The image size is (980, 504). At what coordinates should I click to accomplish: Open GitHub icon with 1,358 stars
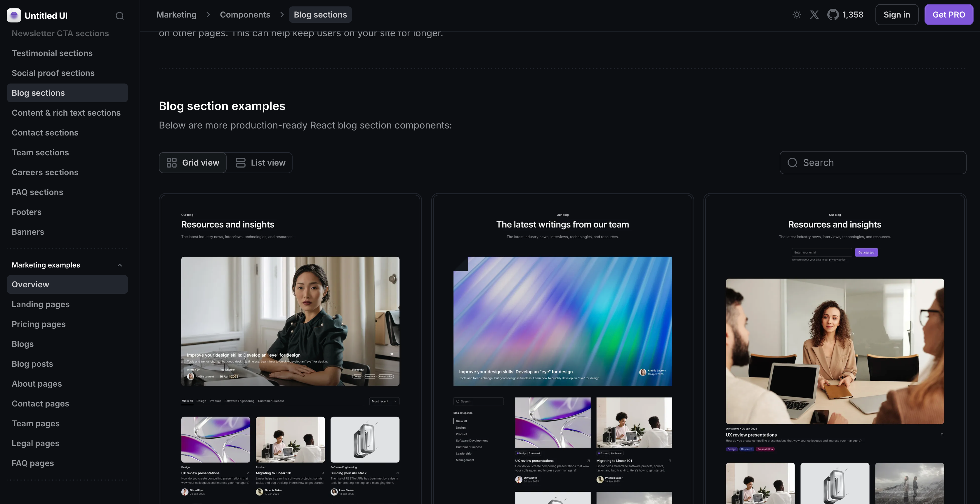click(833, 15)
